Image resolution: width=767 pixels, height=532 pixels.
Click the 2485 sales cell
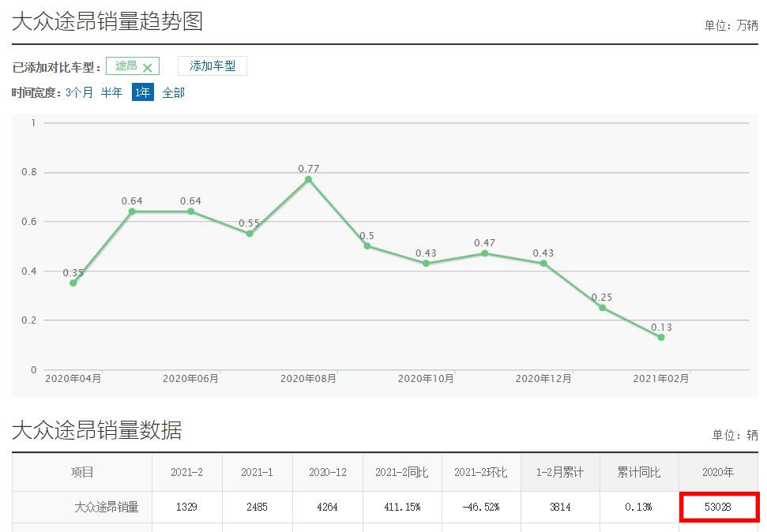pyautogui.click(x=258, y=507)
